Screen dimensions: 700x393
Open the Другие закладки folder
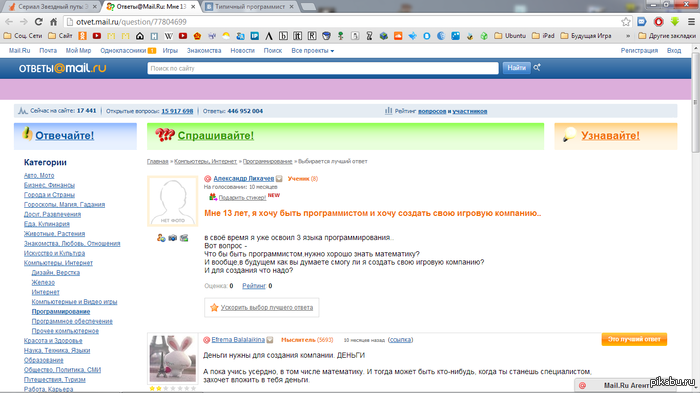click(x=667, y=36)
